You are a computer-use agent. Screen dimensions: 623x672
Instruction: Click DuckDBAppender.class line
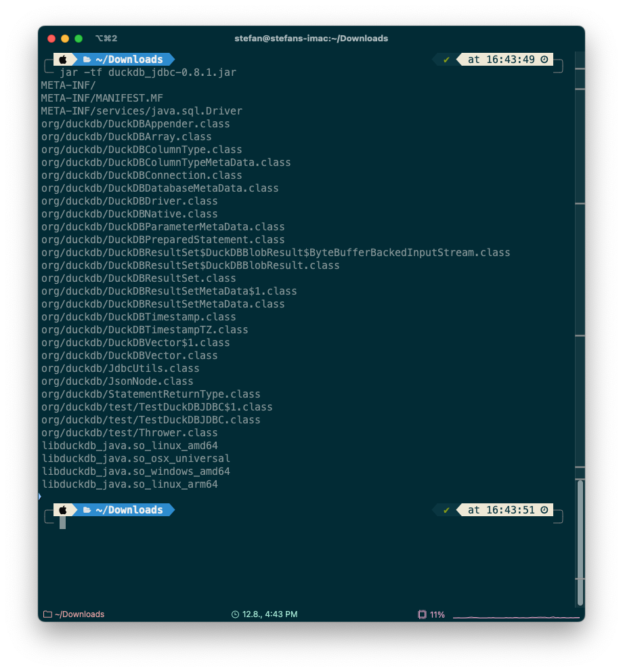135,124
